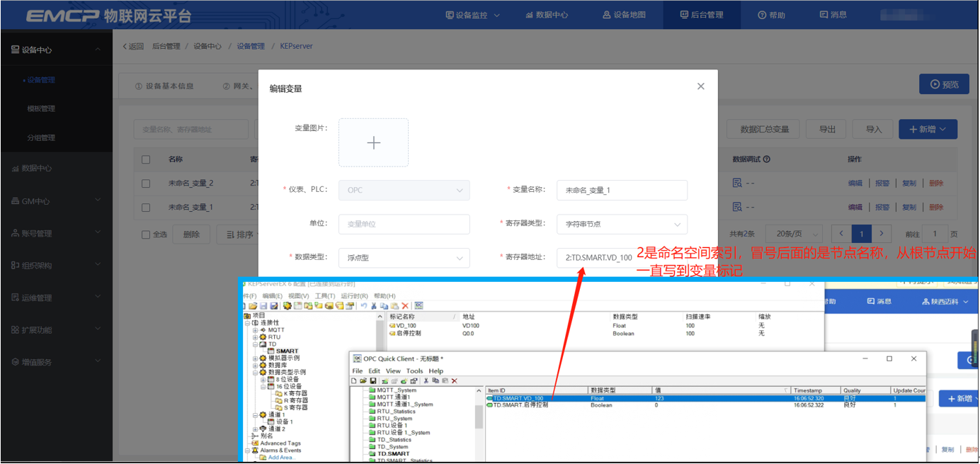The image size is (980, 464).
Task: Click the 单位 input field
Action: click(404, 224)
